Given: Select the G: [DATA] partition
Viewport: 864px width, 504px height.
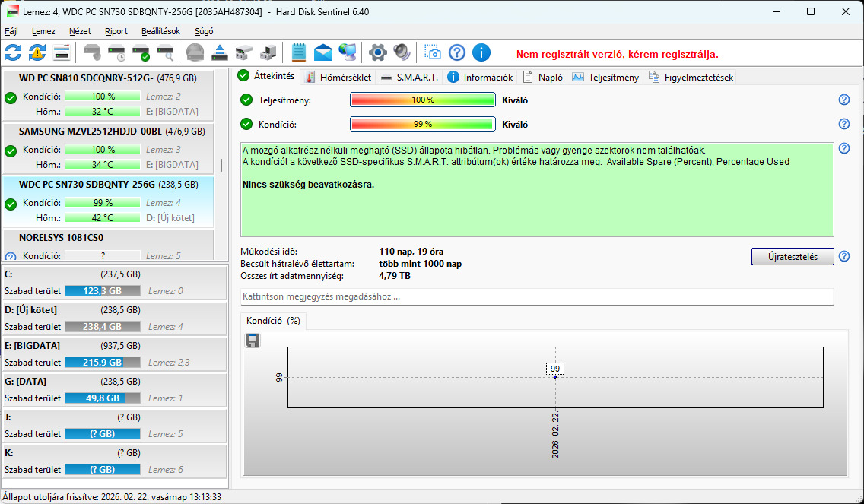Looking at the screenshot, I should [x=115, y=390].
